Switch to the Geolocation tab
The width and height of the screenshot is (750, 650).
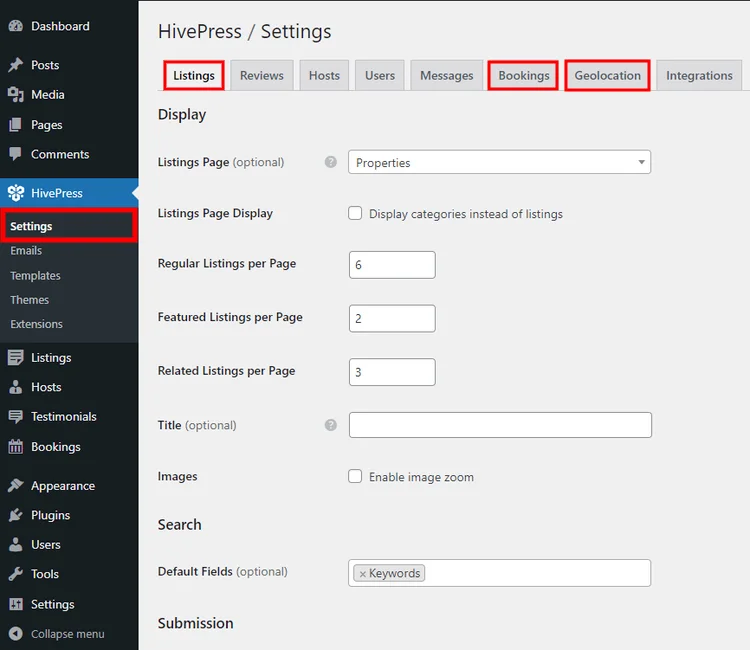(607, 76)
